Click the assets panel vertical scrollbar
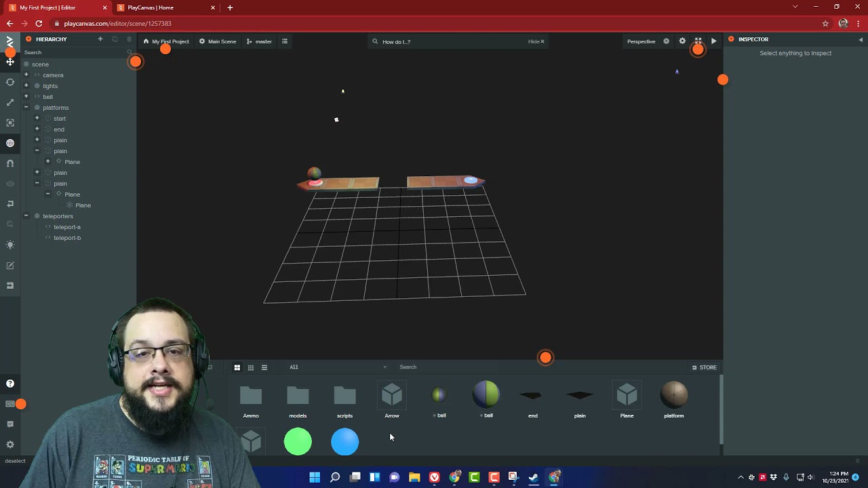 pyautogui.click(x=721, y=410)
